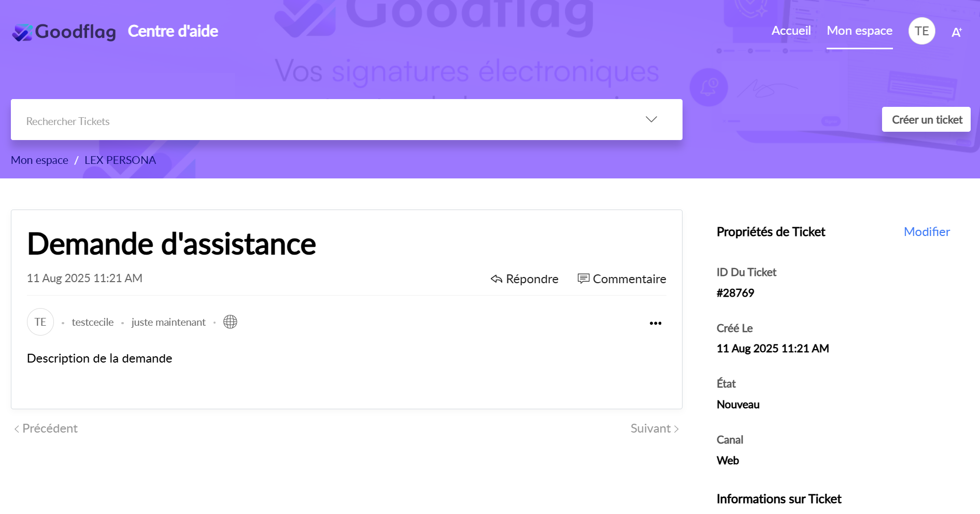The height and width of the screenshot is (514, 980).
Task: Click the Répondre reply arrow
Action: pos(496,279)
